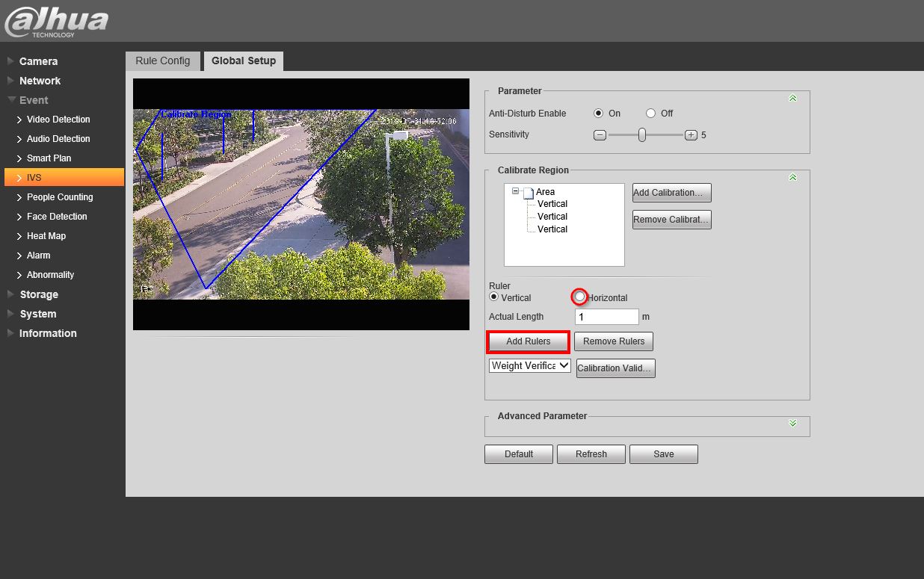Click the sensitivity plus icon
Viewport: 924px width, 579px height.
[691, 135]
